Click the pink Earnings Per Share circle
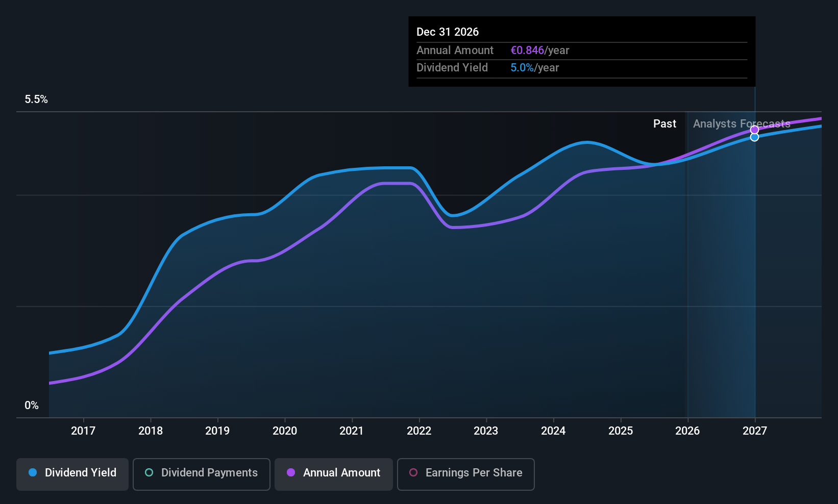 (x=413, y=473)
